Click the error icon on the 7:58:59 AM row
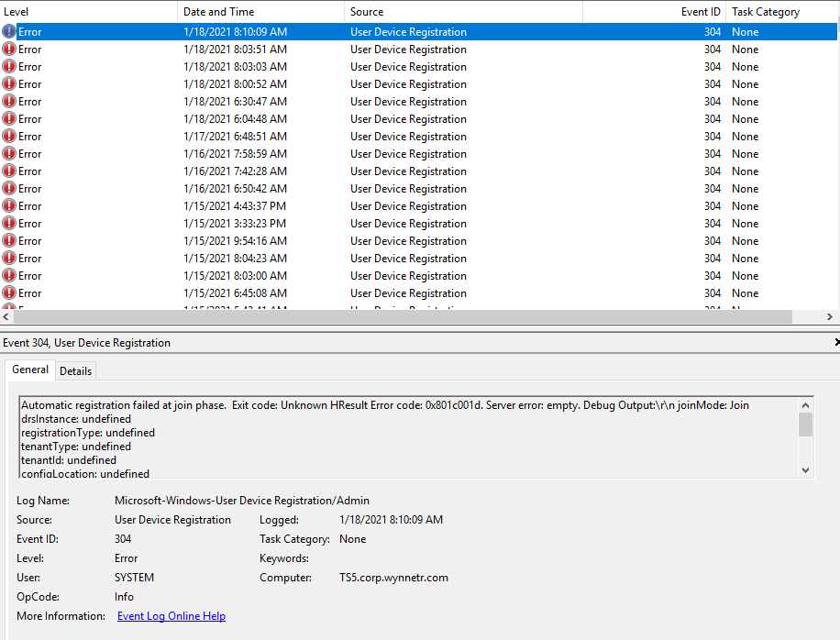The width and height of the screenshot is (840, 640). tap(8, 153)
